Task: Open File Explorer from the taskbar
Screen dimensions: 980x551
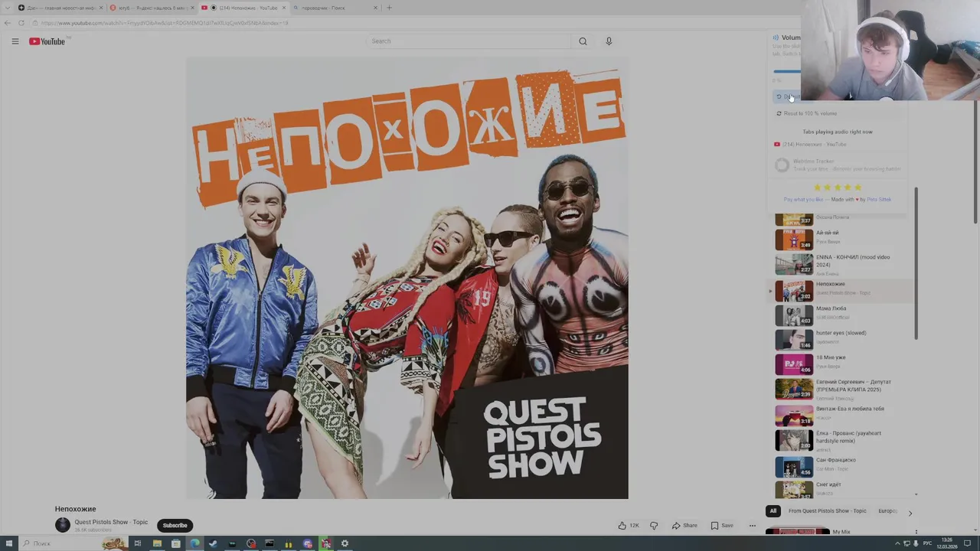Action: coord(157,543)
